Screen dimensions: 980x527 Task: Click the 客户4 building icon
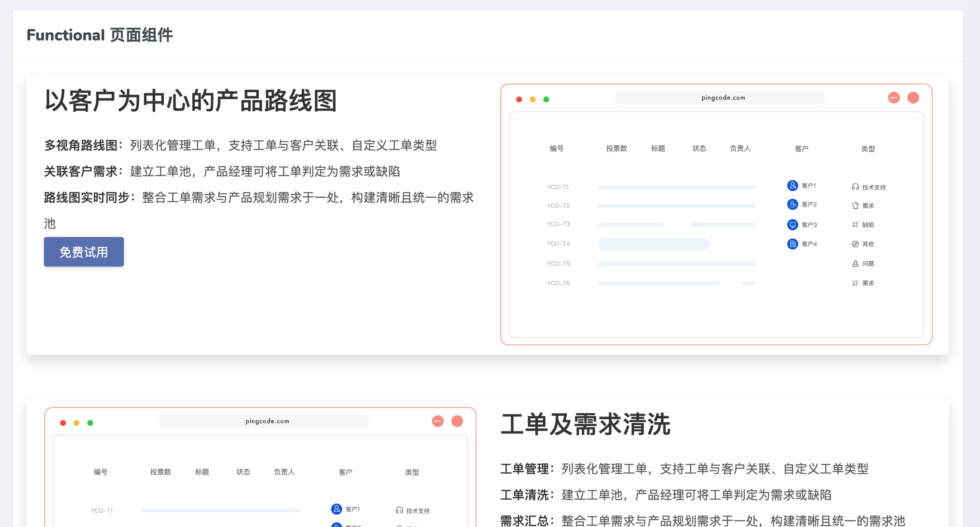pyautogui.click(x=792, y=244)
